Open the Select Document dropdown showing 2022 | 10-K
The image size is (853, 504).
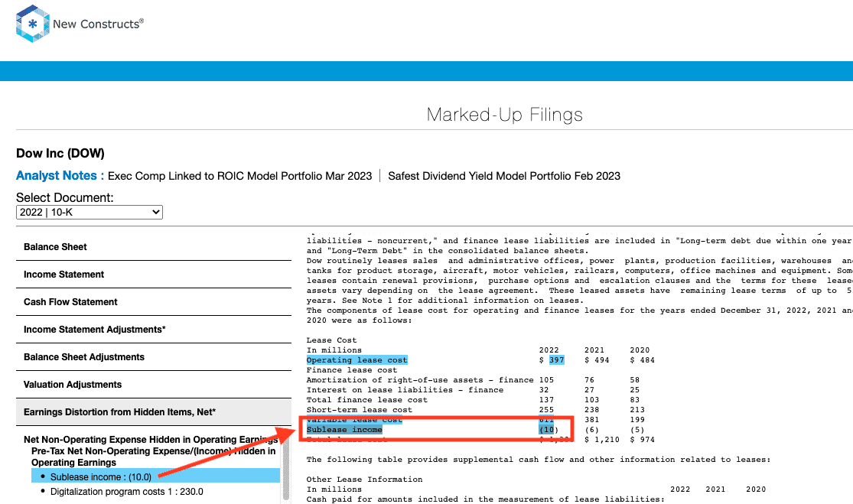point(90,212)
